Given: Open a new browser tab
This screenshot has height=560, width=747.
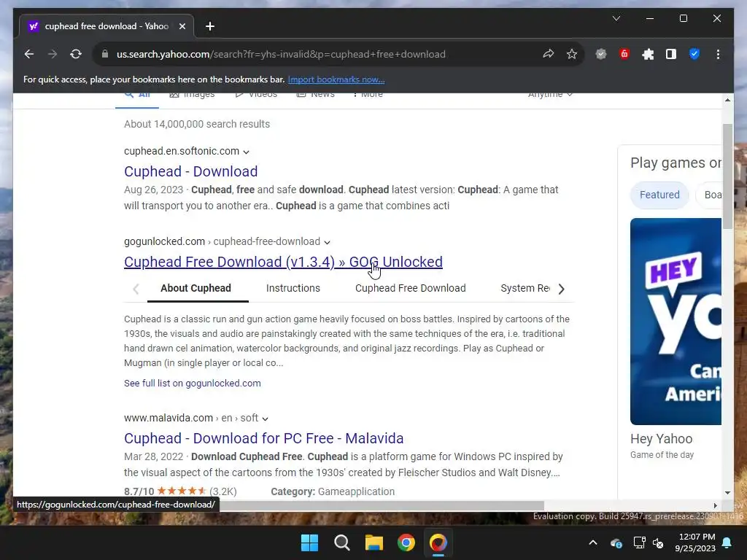Looking at the screenshot, I should [x=210, y=26].
